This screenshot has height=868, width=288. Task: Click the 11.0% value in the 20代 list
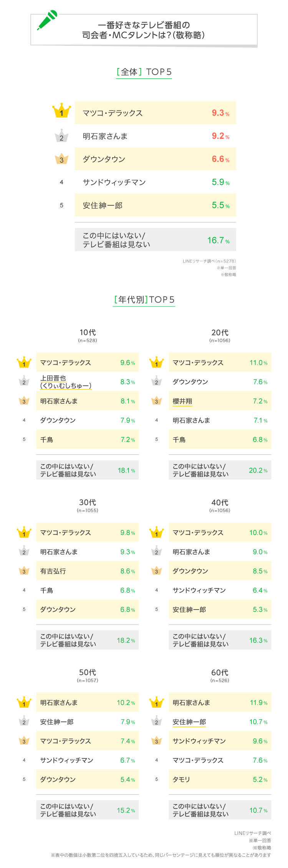pyautogui.click(x=258, y=363)
